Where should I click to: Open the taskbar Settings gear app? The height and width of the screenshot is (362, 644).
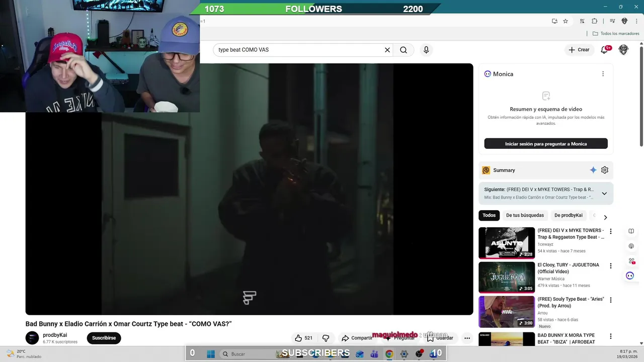pos(404,354)
